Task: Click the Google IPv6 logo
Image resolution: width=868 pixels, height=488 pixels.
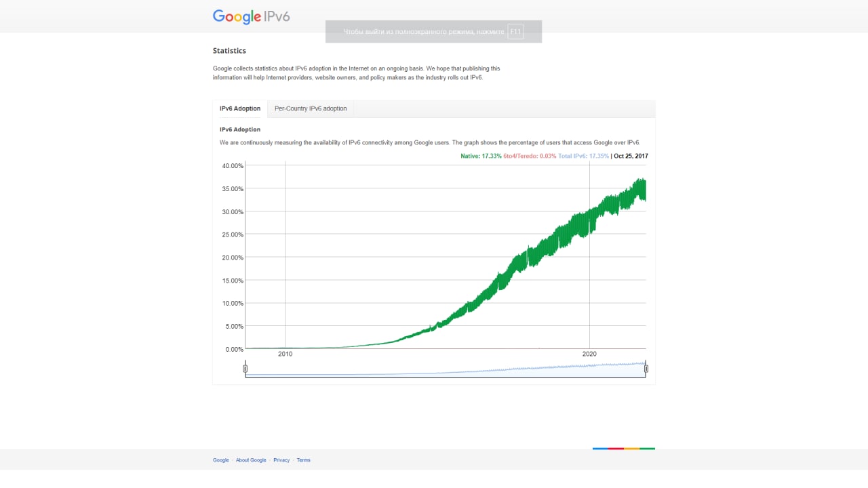Action: 251,17
